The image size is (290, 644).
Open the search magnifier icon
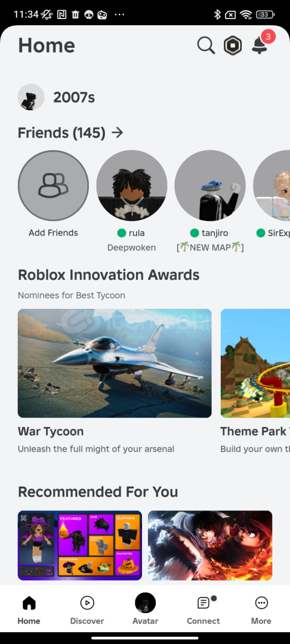click(206, 45)
